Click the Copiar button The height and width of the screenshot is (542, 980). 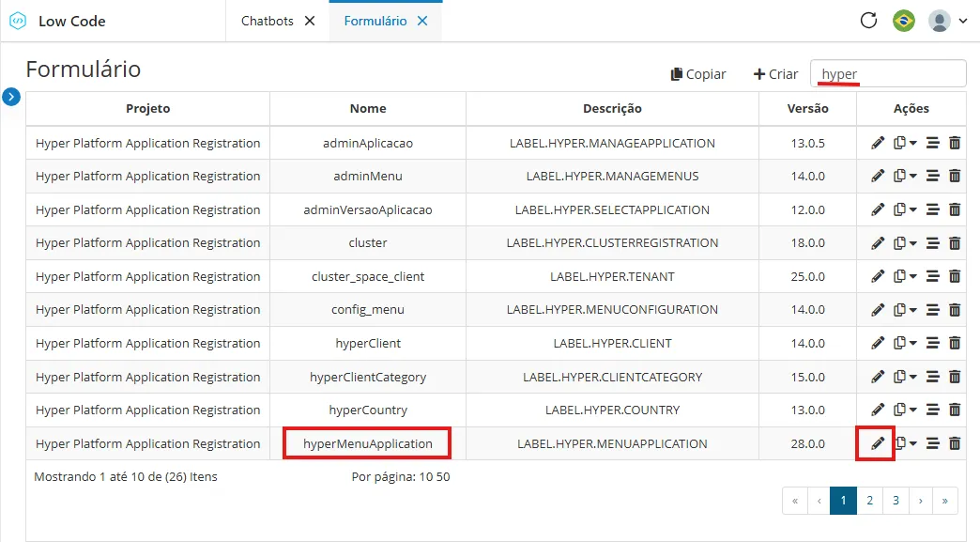click(698, 74)
